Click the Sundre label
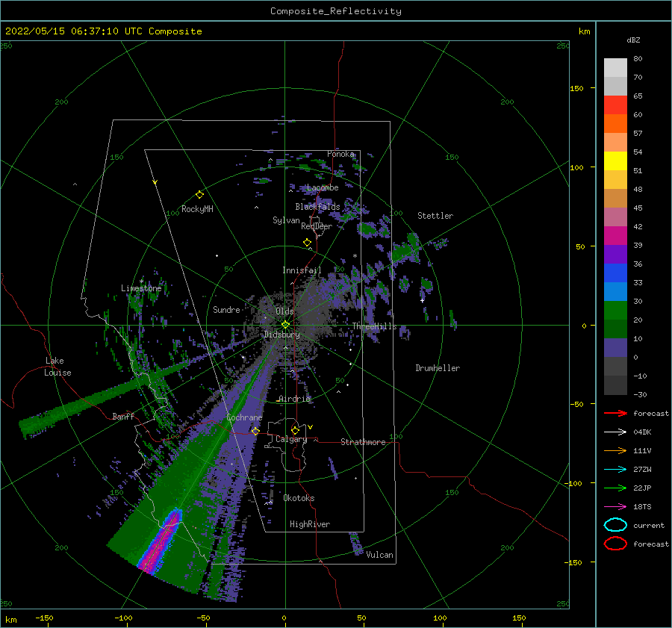The height and width of the screenshot is (628, 672). point(227,310)
